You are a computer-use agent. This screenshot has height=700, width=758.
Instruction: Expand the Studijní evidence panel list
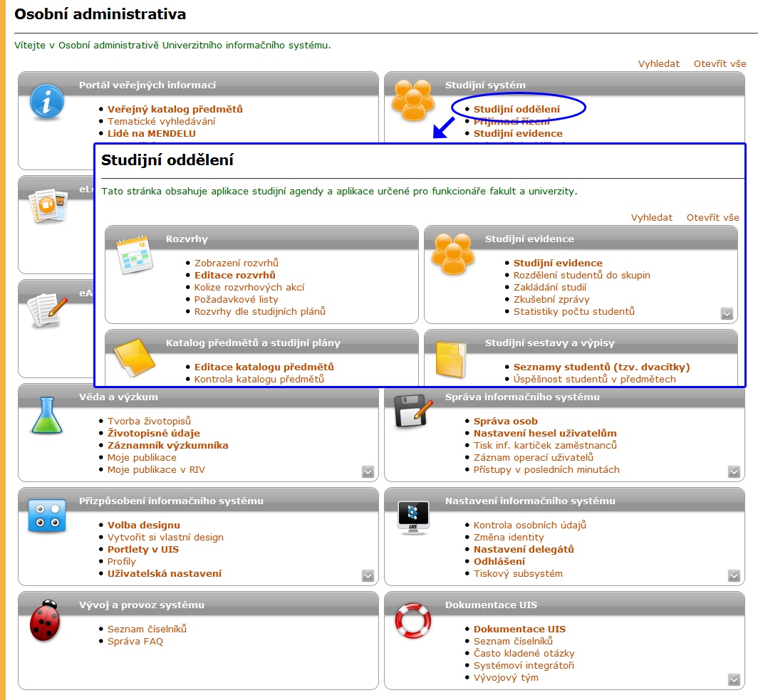tap(727, 313)
